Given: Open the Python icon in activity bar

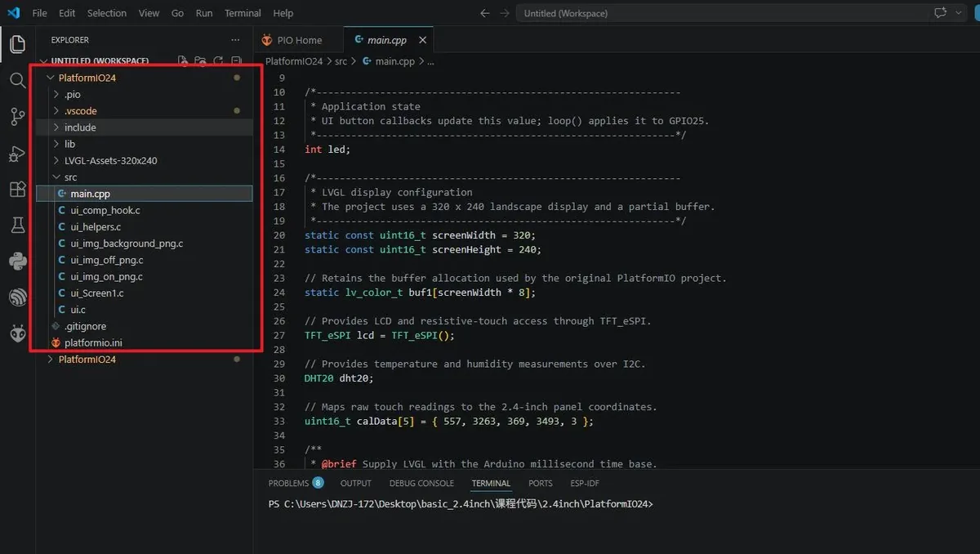Looking at the screenshot, I should [17, 261].
